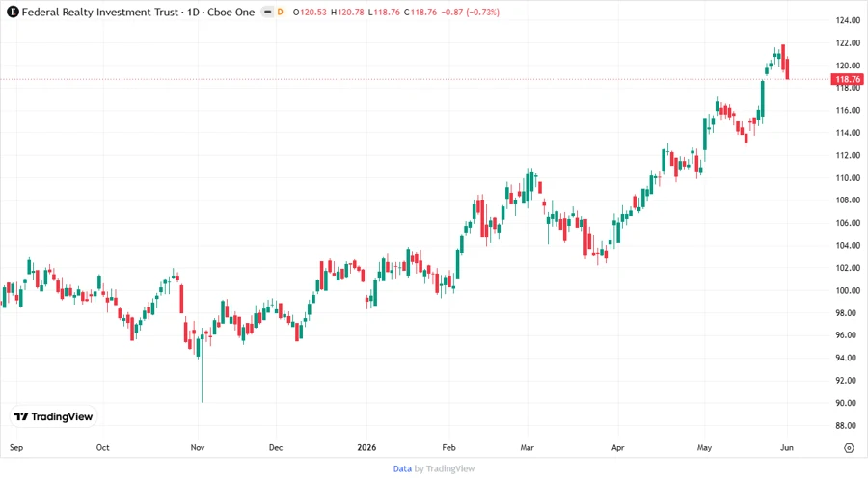Open chart settings gear icon
This screenshot has width=868, height=480.
[x=849, y=448]
